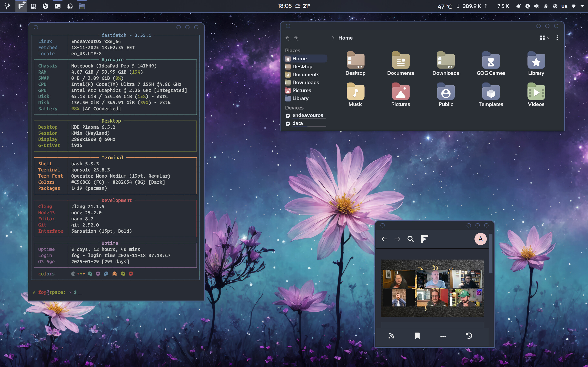The height and width of the screenshot is (367, 588).
Task: Click the Floatplane logo home icon
Action: [x=424, y=239]
